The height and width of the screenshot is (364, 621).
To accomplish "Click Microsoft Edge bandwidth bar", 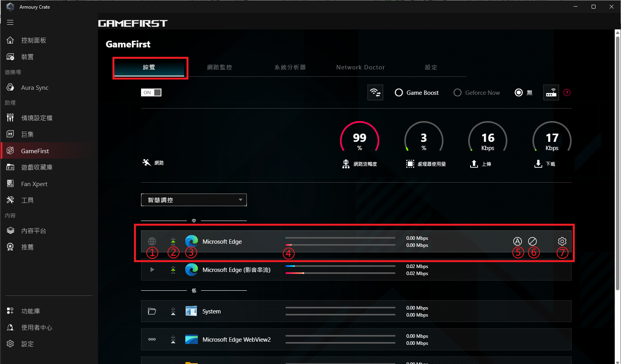I will [x=340, y=241].
